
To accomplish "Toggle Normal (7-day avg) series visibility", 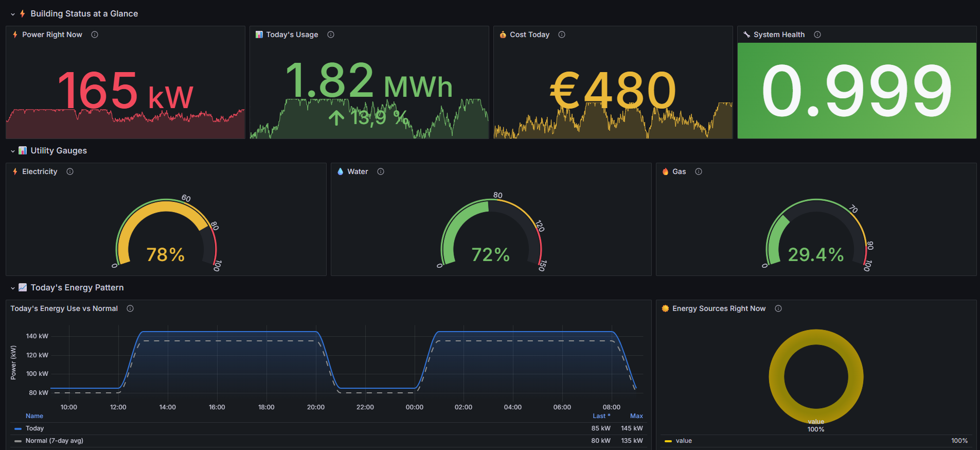I will [54, 441].
